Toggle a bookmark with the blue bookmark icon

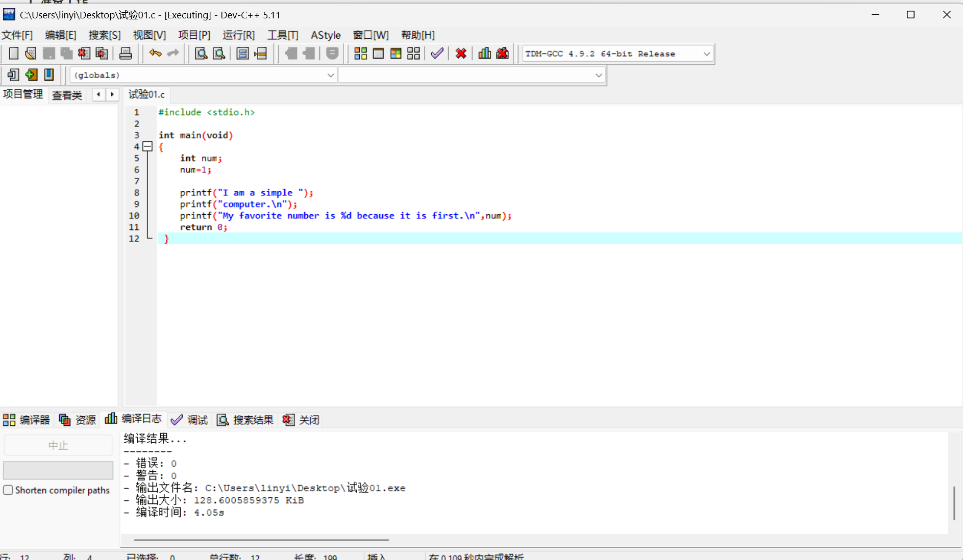click(x=49, y=75)
